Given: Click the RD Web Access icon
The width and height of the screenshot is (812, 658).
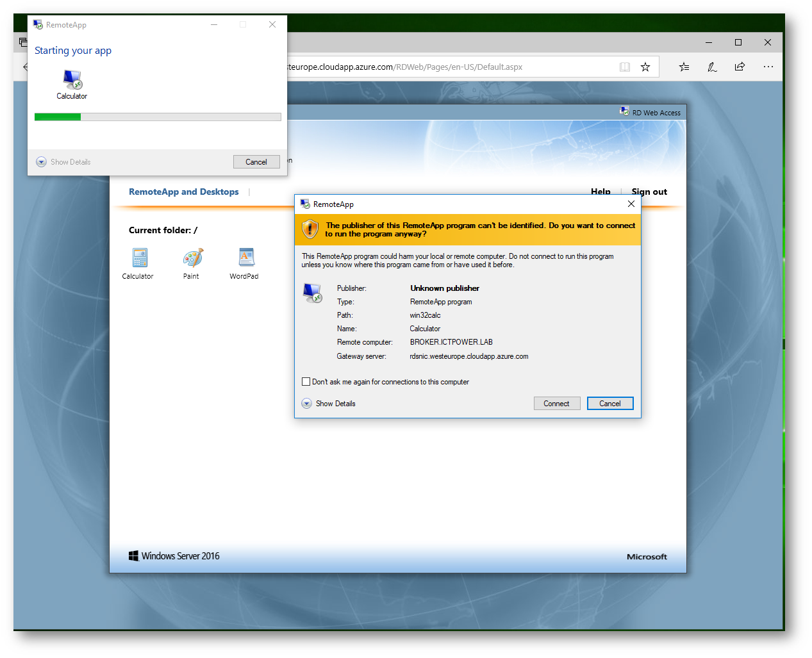Looking at the screenshot, I should click(x=624, y=111).
